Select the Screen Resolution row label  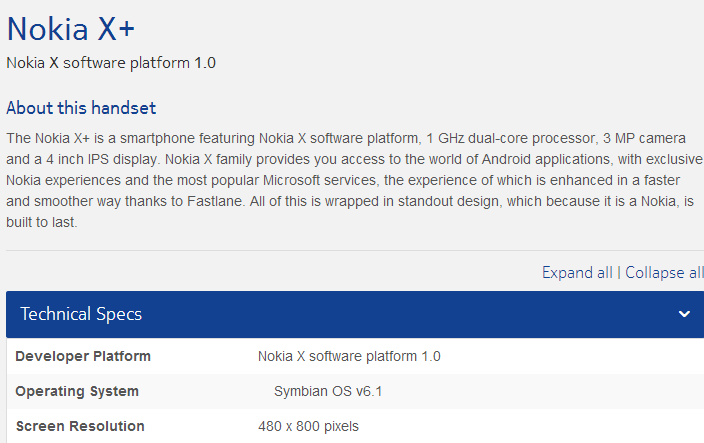(80, 426)
